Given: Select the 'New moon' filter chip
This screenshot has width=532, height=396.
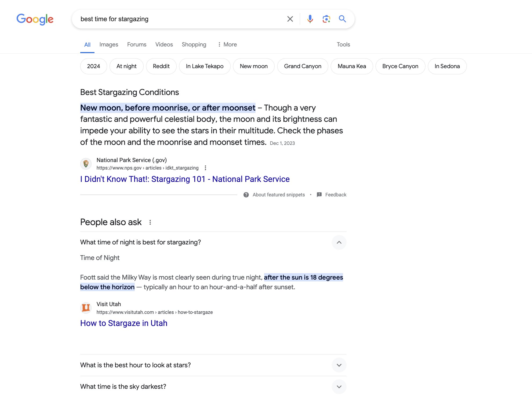Looking at the screenshot, I should pyautogui.click(x=254, y=66).
